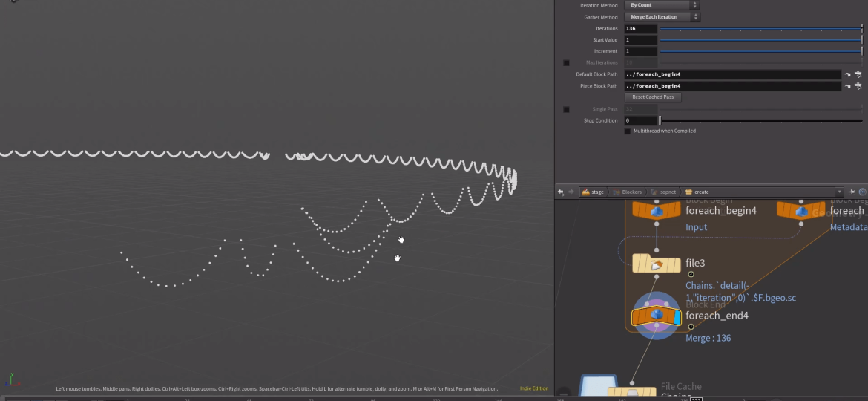Check Multithread when Compiled

(x=628, y=131)
